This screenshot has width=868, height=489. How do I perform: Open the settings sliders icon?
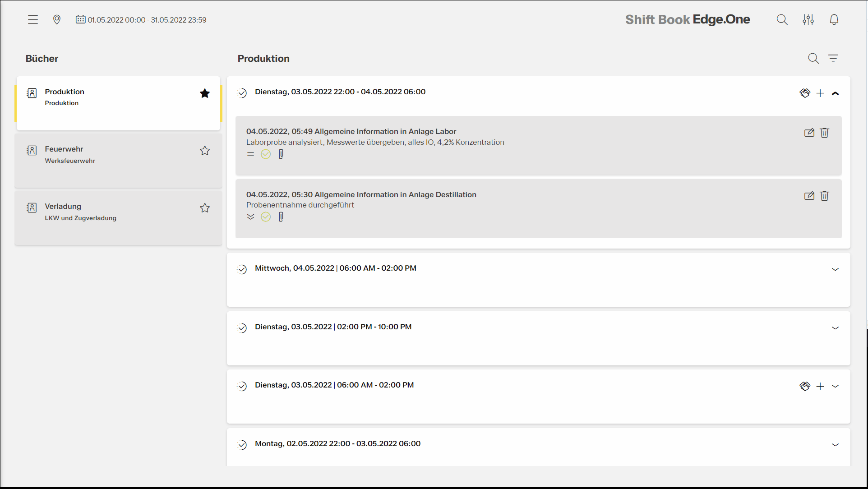[x=808, y=20]
